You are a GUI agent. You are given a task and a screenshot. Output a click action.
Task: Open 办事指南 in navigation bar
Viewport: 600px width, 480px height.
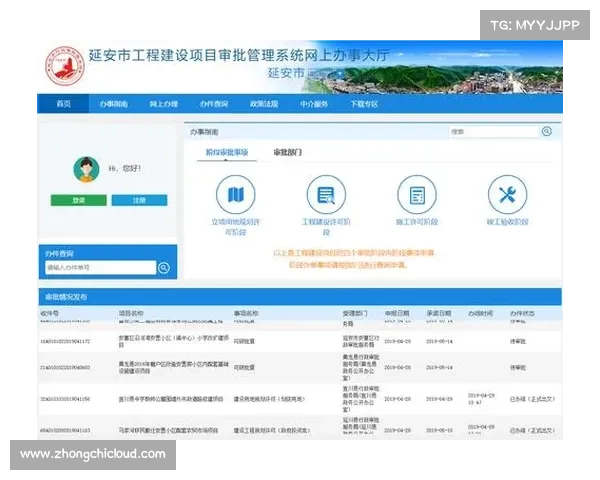click(114, 104)
